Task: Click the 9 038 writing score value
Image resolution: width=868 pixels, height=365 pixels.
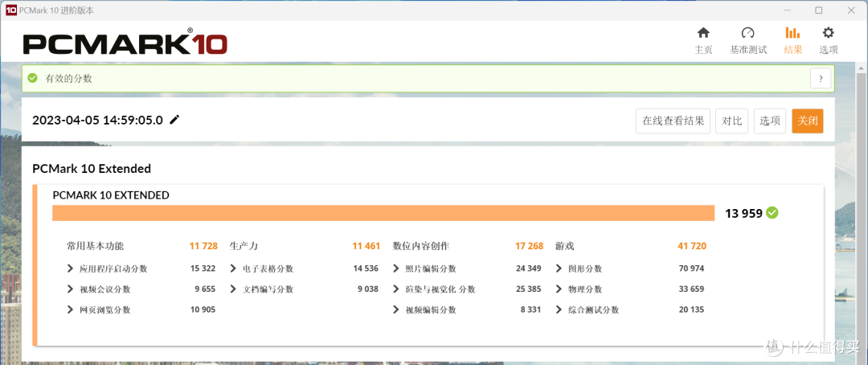Action: (x=368, y=289)
